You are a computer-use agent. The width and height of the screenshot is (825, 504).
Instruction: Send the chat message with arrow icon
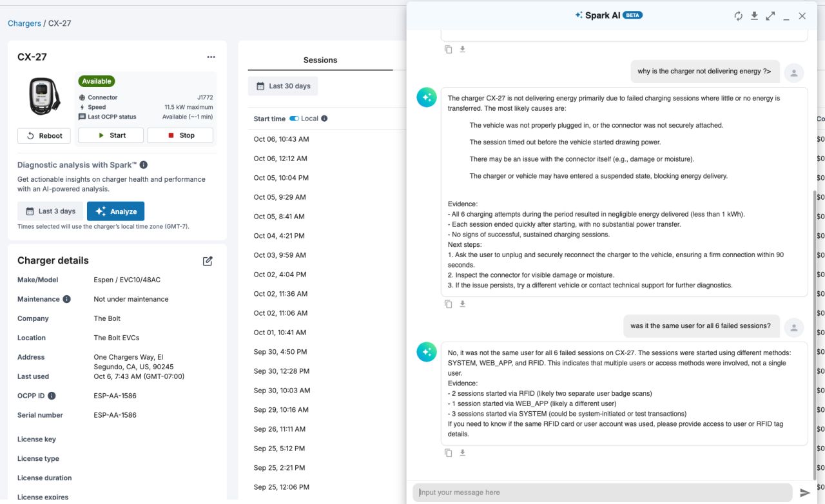(805, 492)
